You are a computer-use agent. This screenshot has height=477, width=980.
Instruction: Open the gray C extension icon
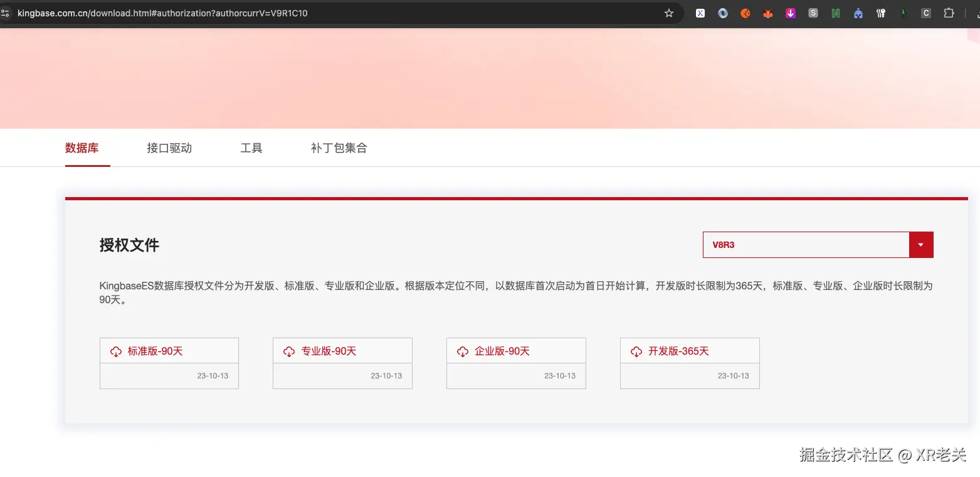click(926, 13)
